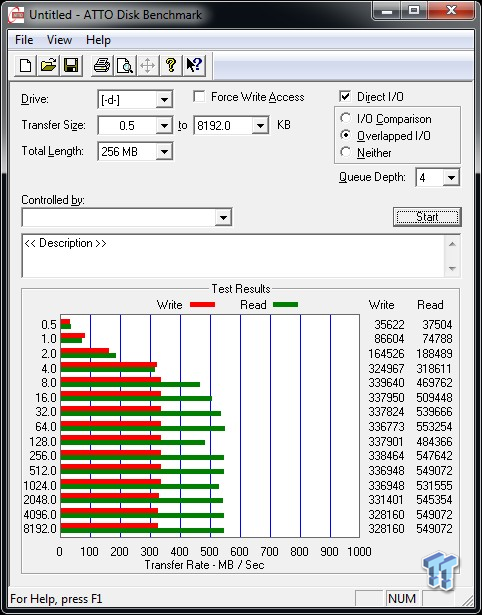
Task: Open the File menu
Action: tap(24, 40)
